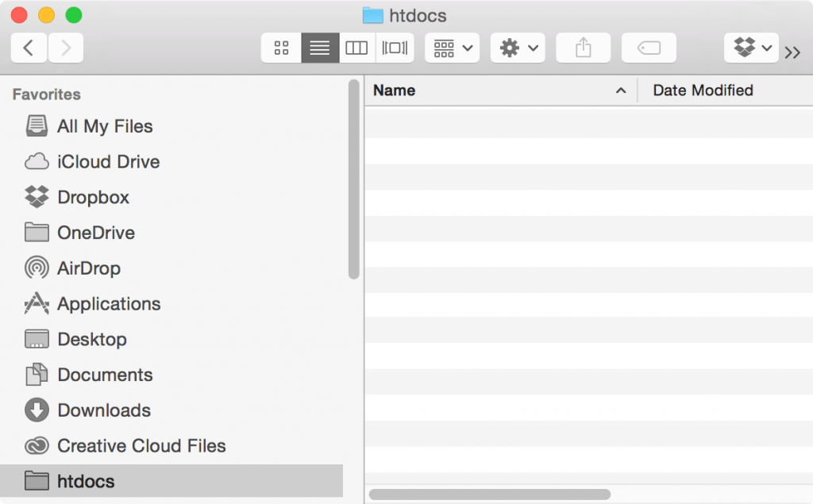Go forward with the right arrow button
This screenshot has width=813, height=504.
click(x=66, y=48)
